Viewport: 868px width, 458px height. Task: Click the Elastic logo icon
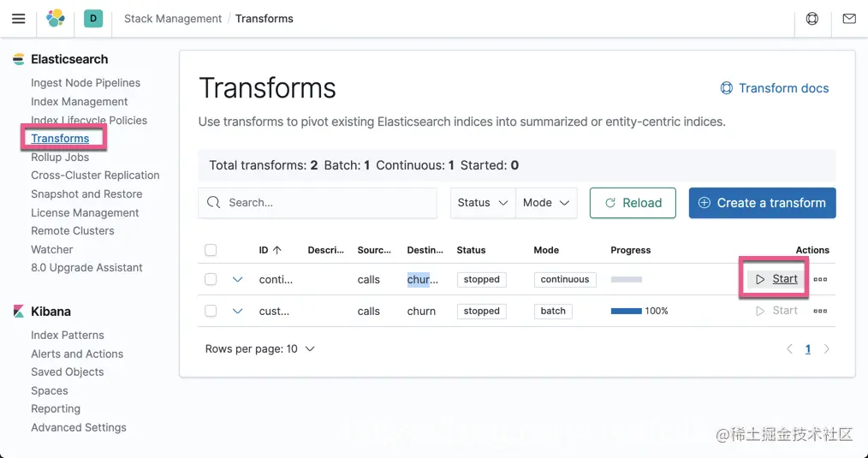(56, 18)
